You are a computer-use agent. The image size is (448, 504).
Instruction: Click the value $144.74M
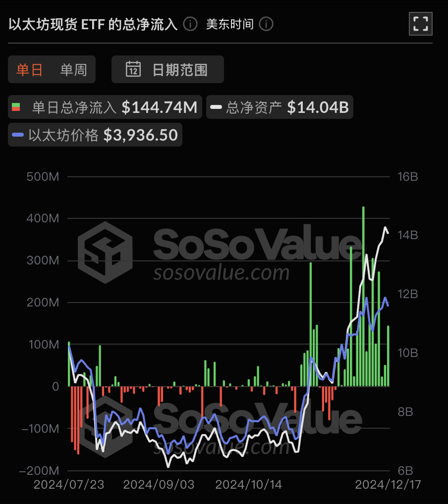tap(160, 107)
